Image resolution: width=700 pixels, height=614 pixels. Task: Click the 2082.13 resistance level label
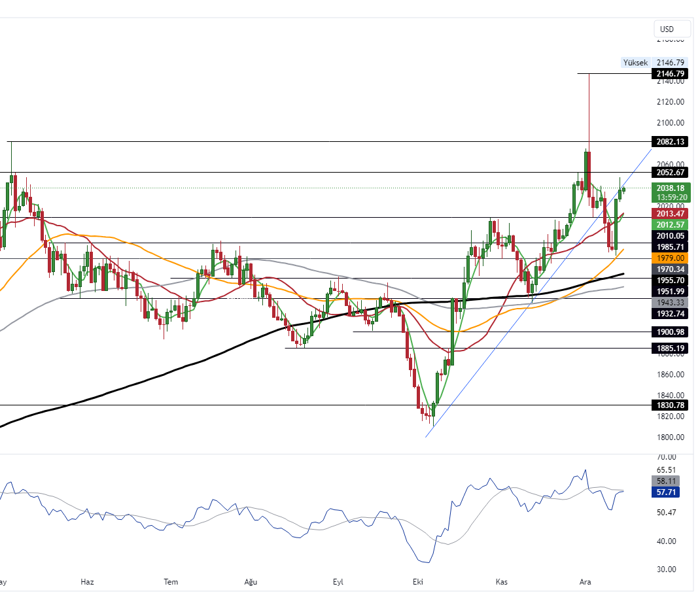(x=671, y=142)
